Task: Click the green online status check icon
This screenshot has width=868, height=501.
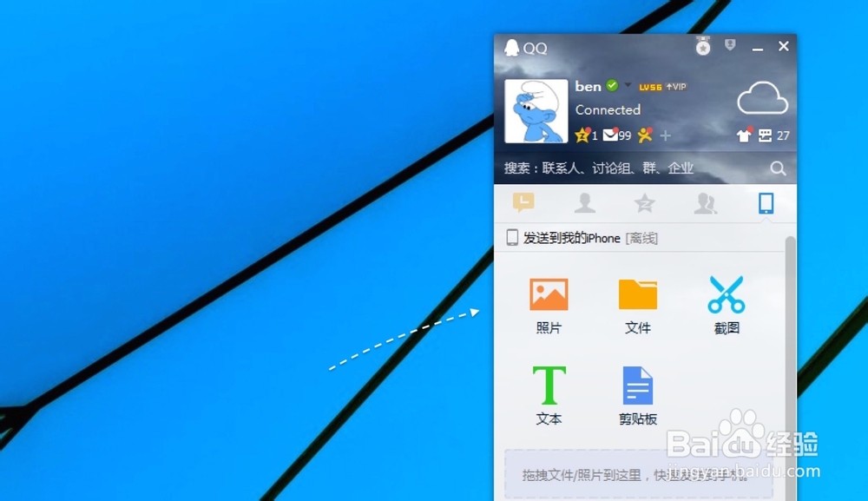Action: click(612, 86)
